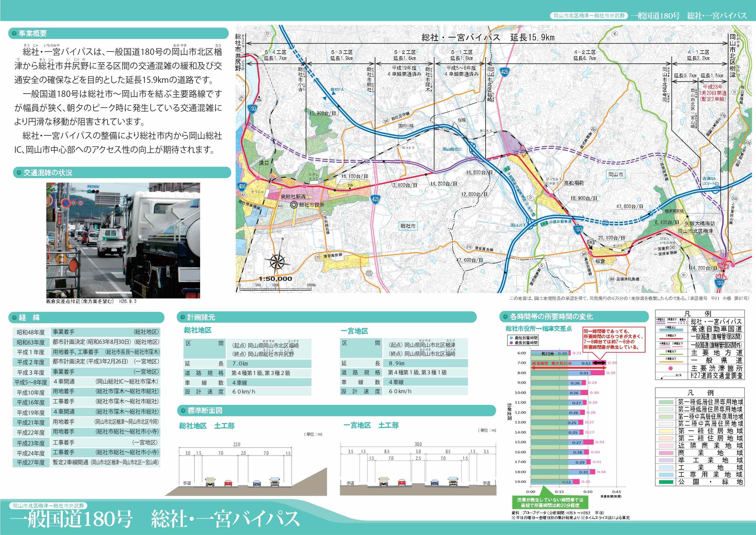Select the 平成19年度 4車開通 row
Viewport: 756px width, 535px height.
tap(87, 412)
